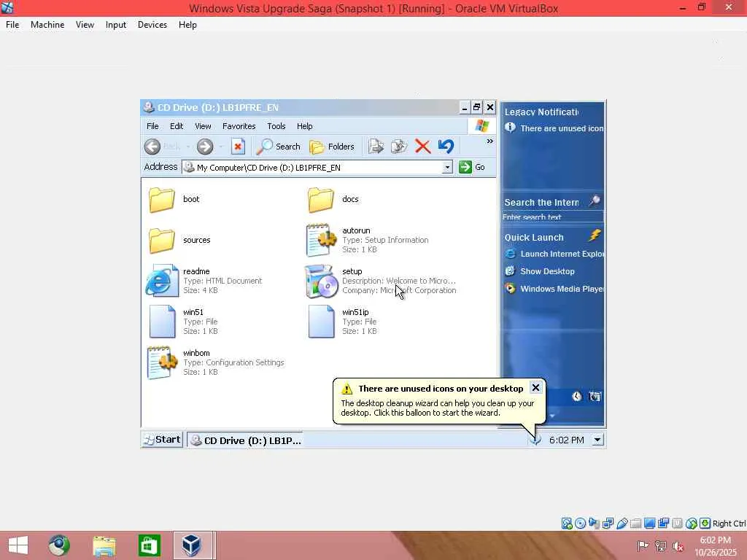Click the Folders toolbar button
The width and height of the screenshot is (747, 560).
pyautogui.click(x=332, y=147)
